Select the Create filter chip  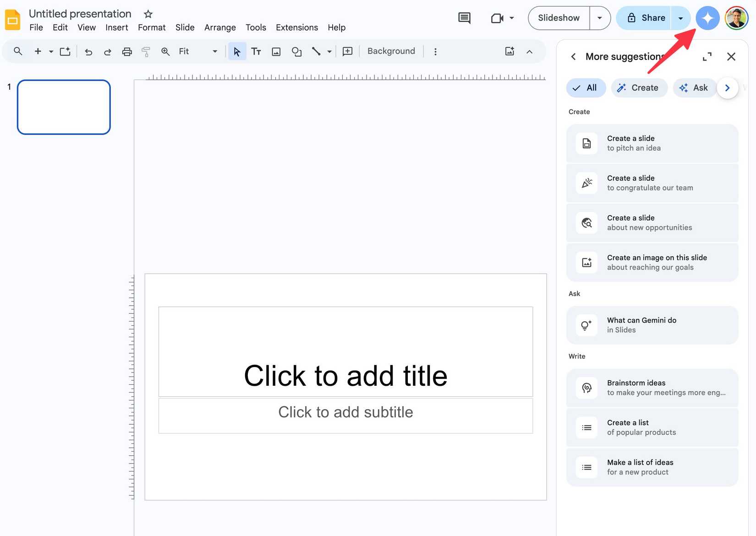[639, 88]
